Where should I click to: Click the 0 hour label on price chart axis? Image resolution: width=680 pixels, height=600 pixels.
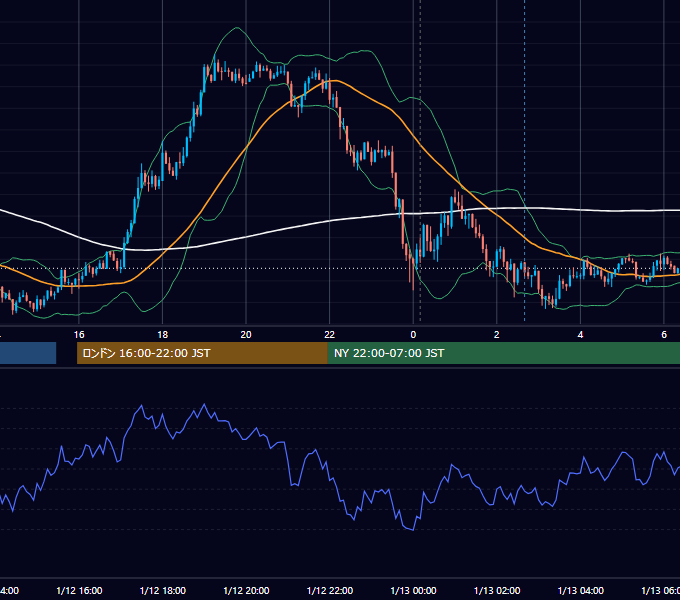click(x=413, y=335)
